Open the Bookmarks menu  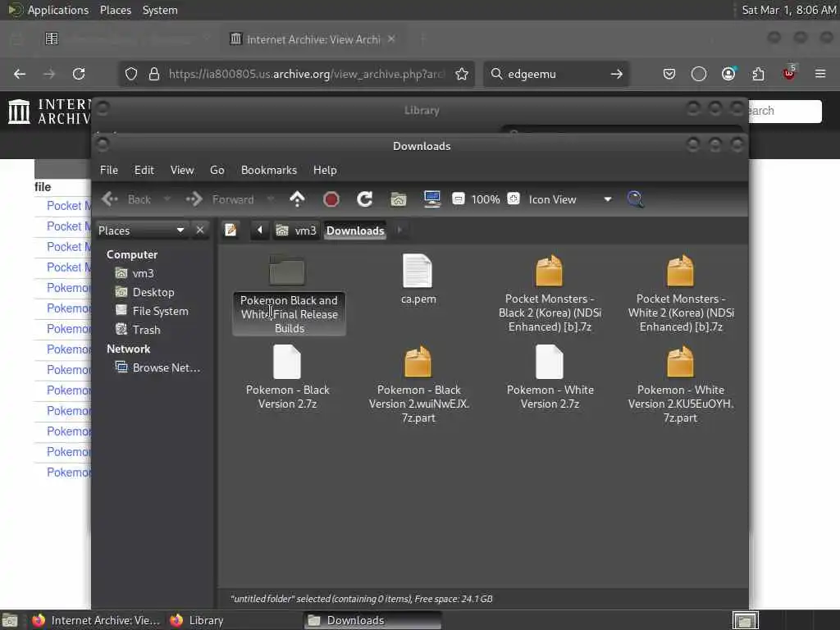click(269, 170)
